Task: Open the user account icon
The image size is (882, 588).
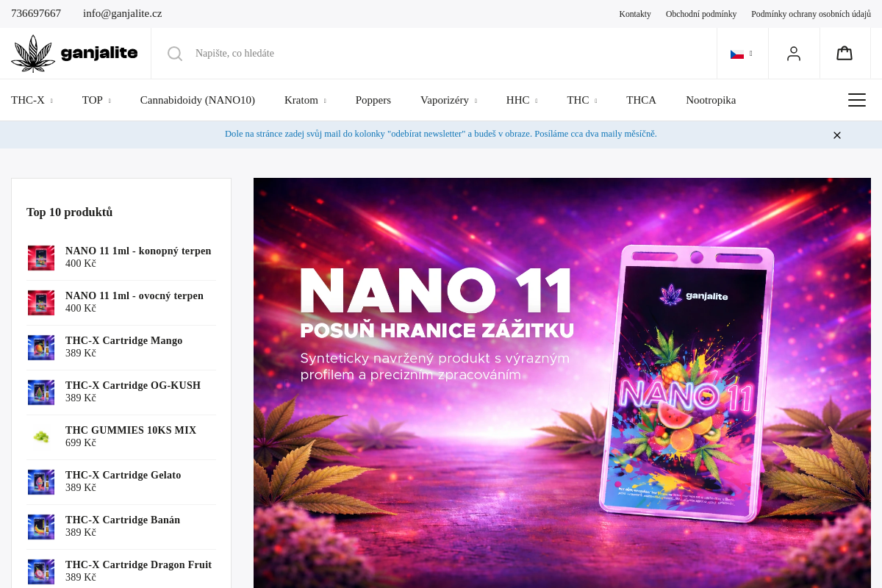Action: click(x=794, y=54)
